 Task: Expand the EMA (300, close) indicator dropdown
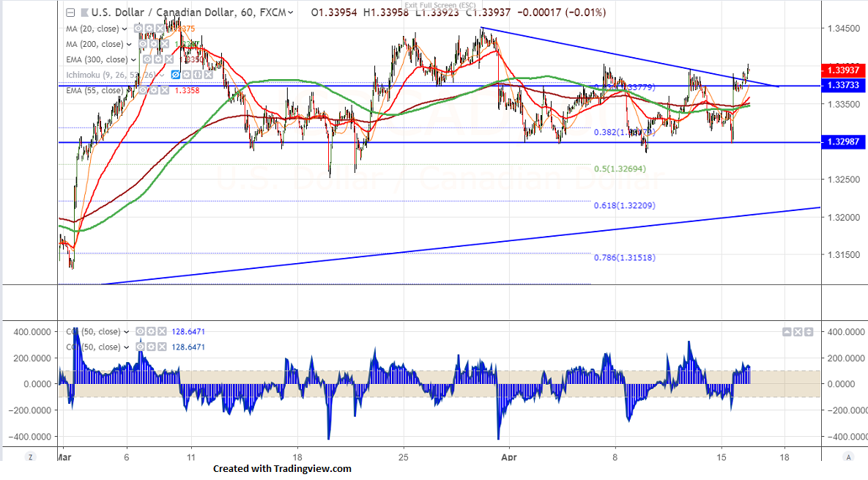point(133,60)
